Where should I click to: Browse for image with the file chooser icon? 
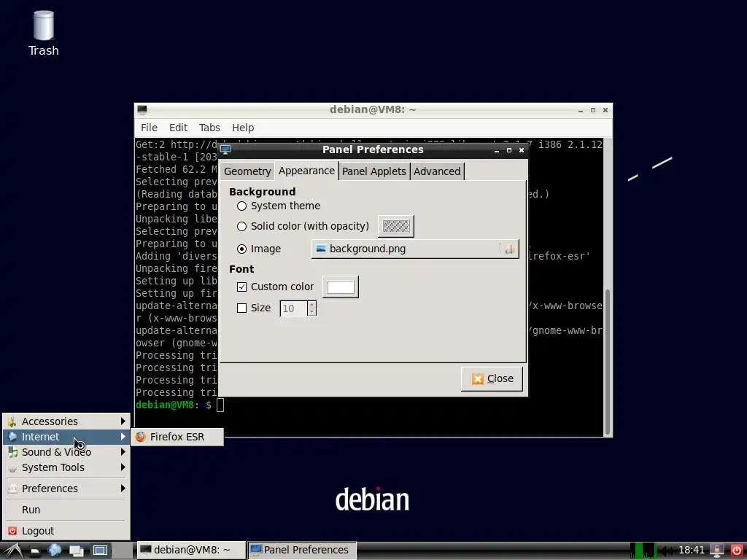(x=510, y=249)
